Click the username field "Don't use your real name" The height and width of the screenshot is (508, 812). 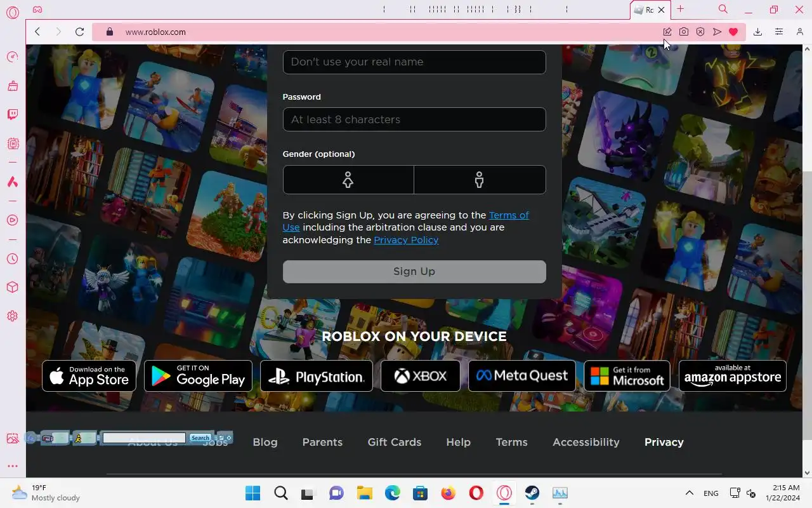[x=414, y=62]
